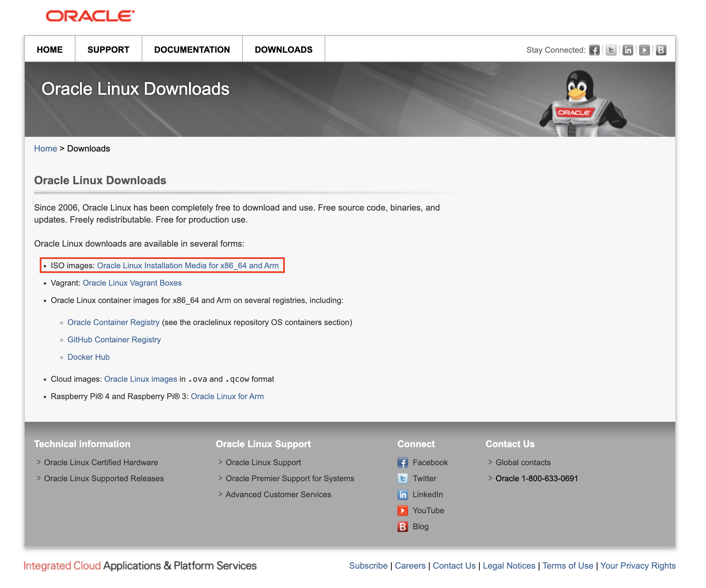The image size is (706, 588).
Task: Click Your Privacy Rights at the bottom
Action: (x=638, y=566)
